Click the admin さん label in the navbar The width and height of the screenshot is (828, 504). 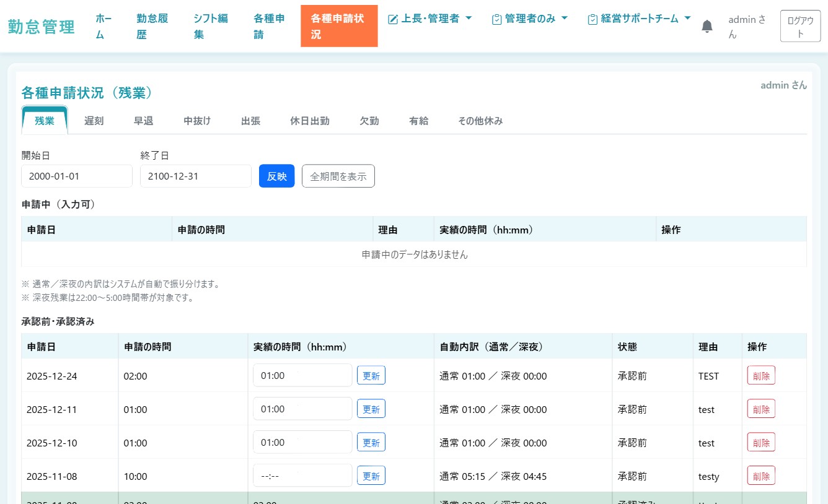[x=747, y=27]
